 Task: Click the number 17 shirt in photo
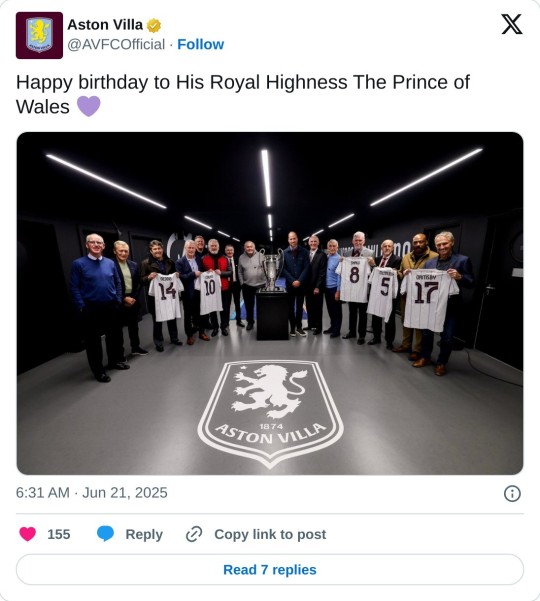click(429, 300)
